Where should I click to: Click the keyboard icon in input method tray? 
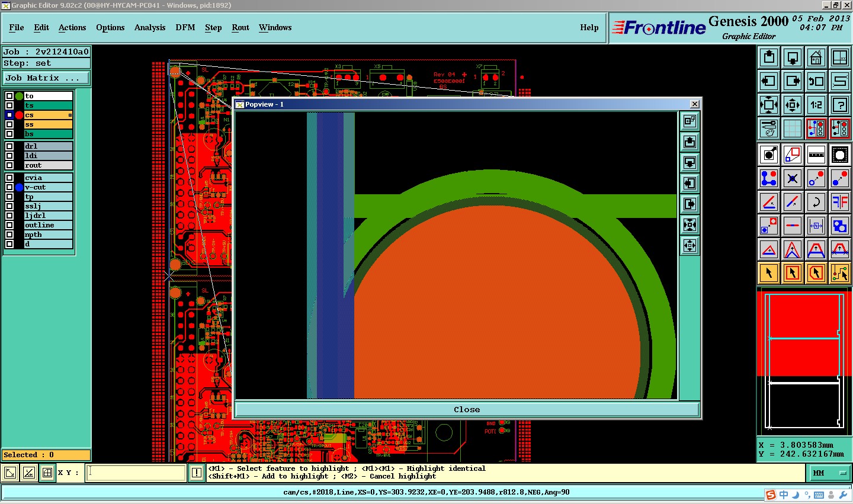pyautogui.click(x=819, y=495)
